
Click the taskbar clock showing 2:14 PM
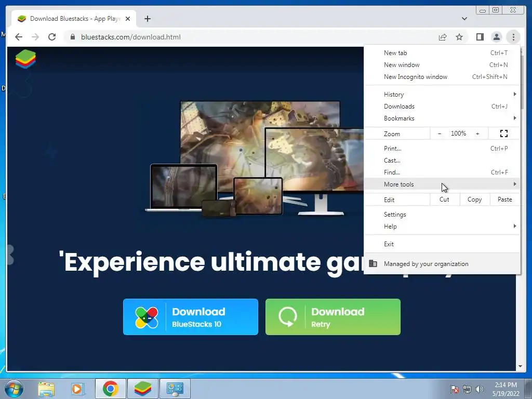coord(506,389)
